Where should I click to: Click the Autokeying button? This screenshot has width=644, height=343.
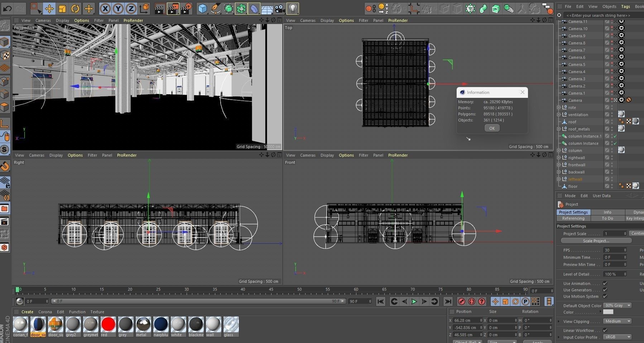point(472,301)
